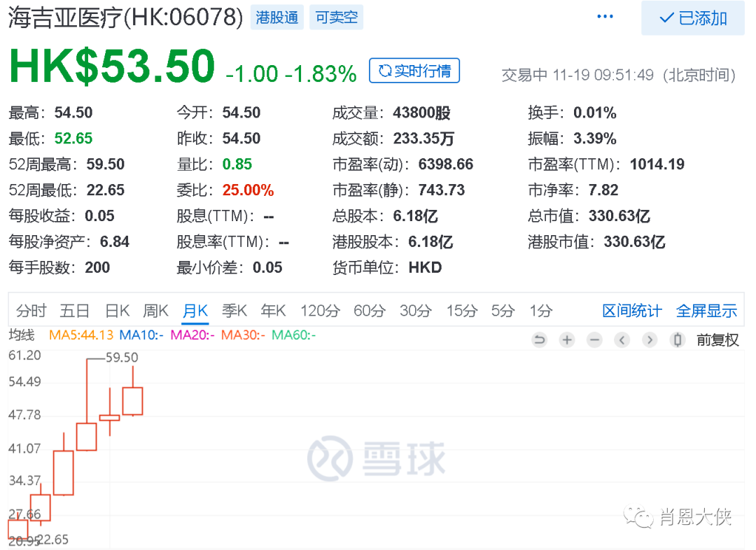
Task: Click the 市盈率(TTM) value 1014.19
Action: (x=657, y=164)
